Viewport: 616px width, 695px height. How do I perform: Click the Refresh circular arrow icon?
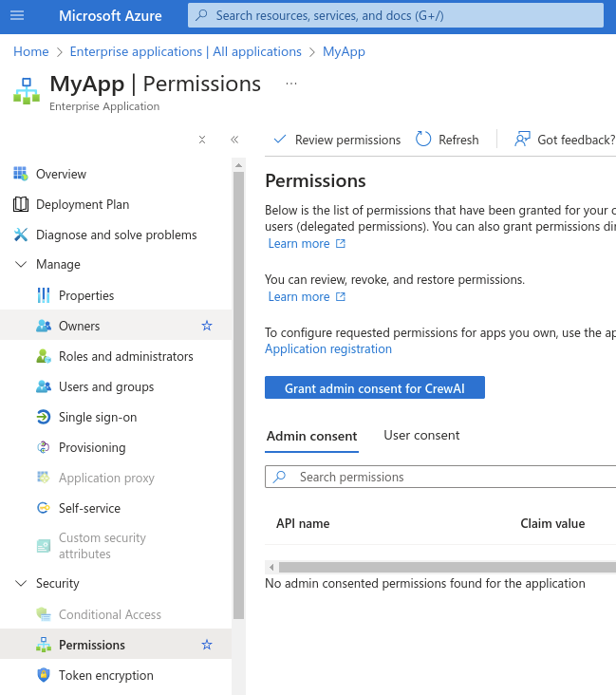click(x=423, y=140)
